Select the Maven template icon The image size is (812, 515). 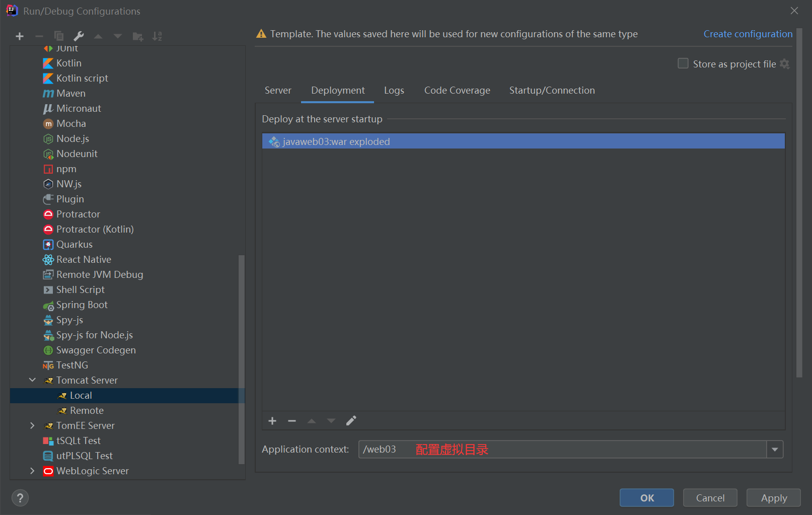48,94
